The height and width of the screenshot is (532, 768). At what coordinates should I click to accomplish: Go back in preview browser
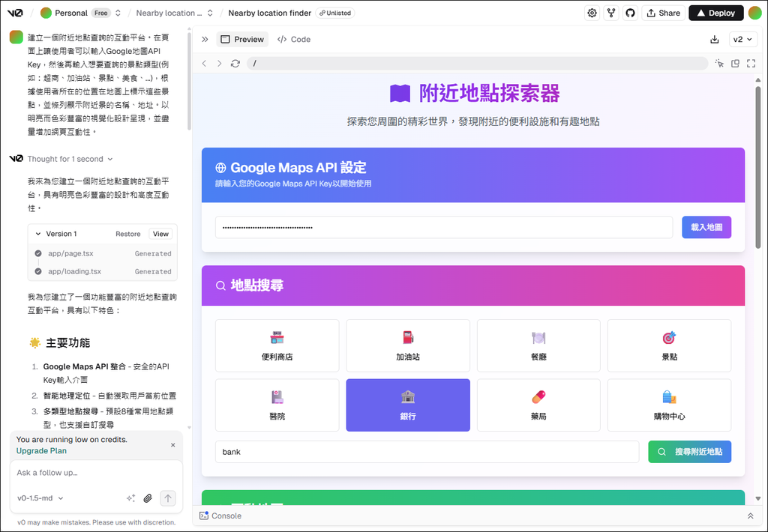[x=204, y=64]
